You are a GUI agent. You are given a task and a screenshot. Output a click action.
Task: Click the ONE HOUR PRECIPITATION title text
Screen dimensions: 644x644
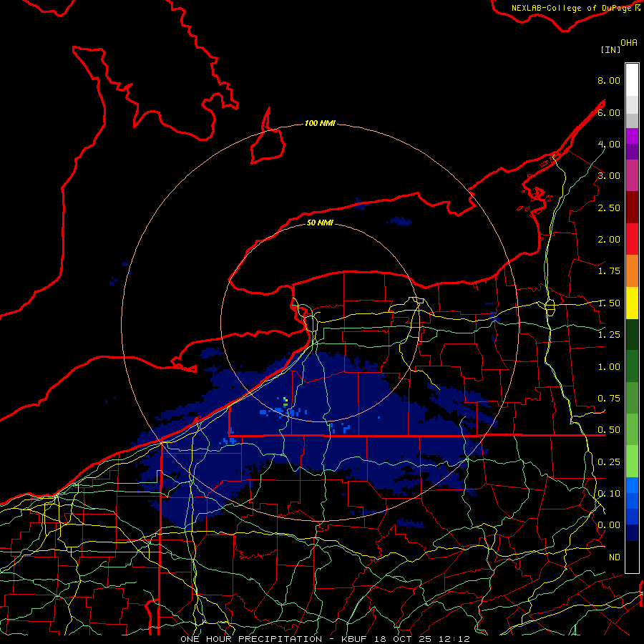coord(251,639)
